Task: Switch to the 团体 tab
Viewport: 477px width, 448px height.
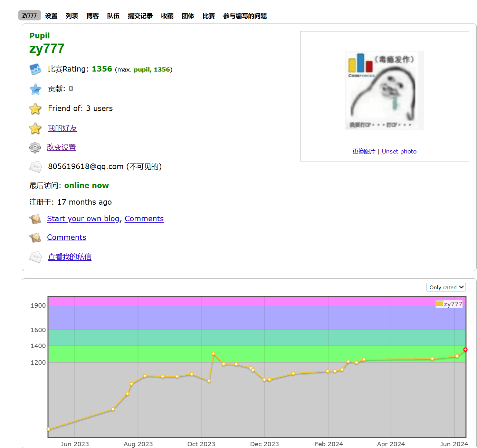Action: pyautogui.click(x=188, y=16)
